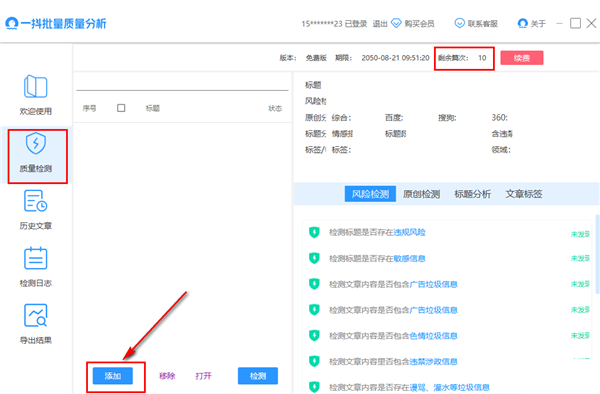Click the 搜狗: originality label
Image resolution: width=600 pixels, height=394 pixels.
(x=447, y=117)
